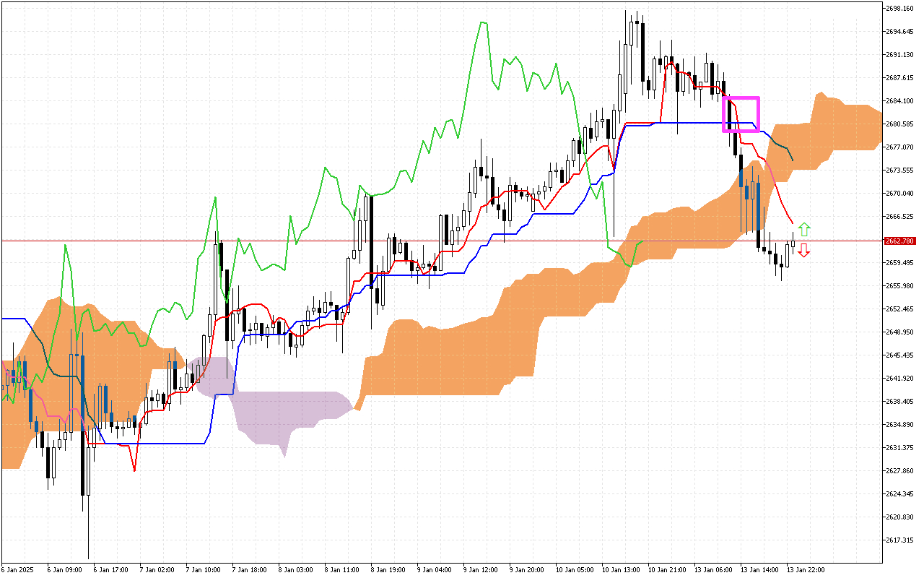Viewport: 924px width, 578px height.
Task: Click the 2666.525 price axis label
Action: [x=900, y=217]
